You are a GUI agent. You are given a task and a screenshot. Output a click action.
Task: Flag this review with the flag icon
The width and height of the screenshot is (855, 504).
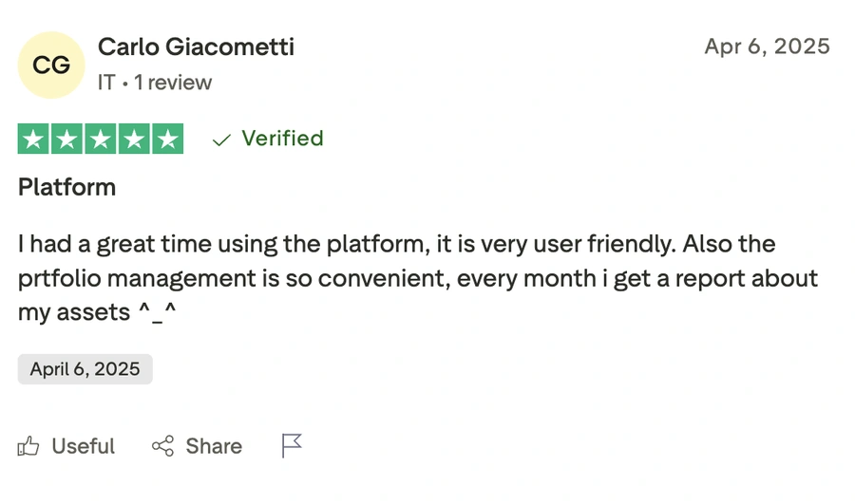[x=292, y=445]
